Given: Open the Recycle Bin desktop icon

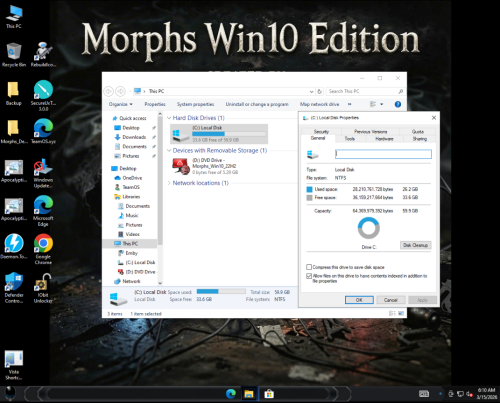Looking at the screenshot, I should click(14, 55).
